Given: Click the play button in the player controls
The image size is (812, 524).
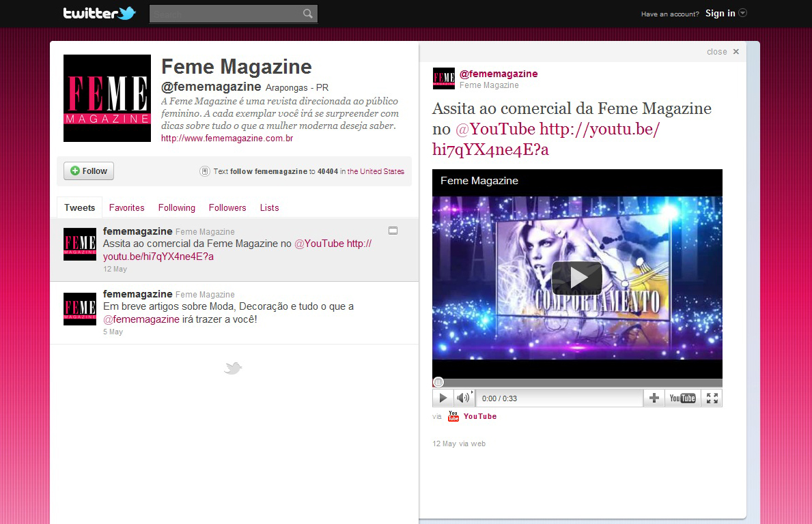Looking at the screenshot, I should point(443,398).
